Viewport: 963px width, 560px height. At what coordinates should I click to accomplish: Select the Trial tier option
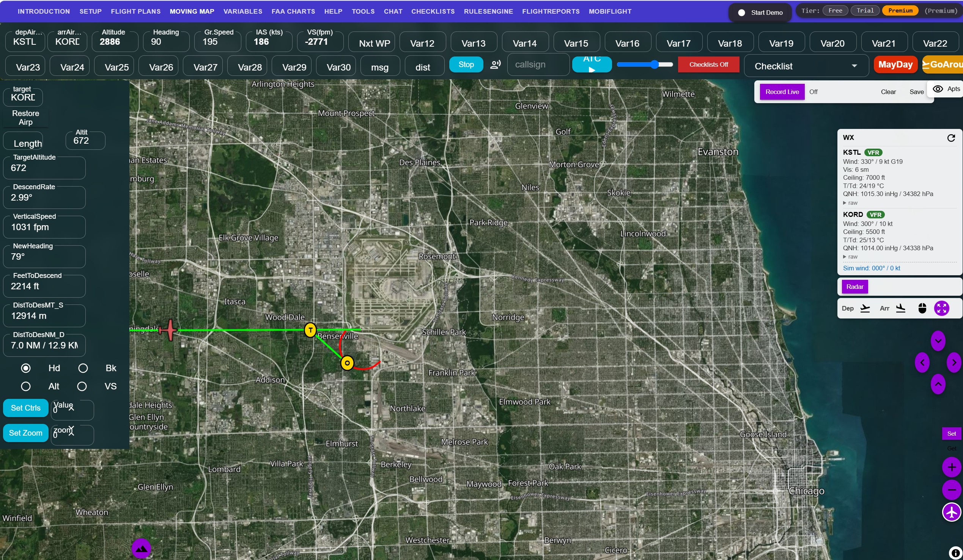click(865, 11)
